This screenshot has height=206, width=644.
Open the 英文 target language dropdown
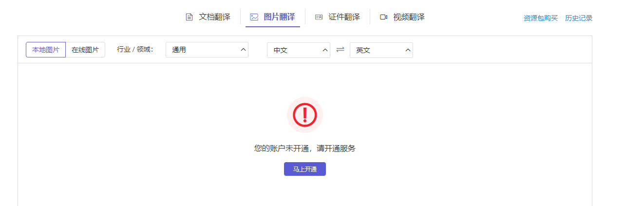click(381, 50)
